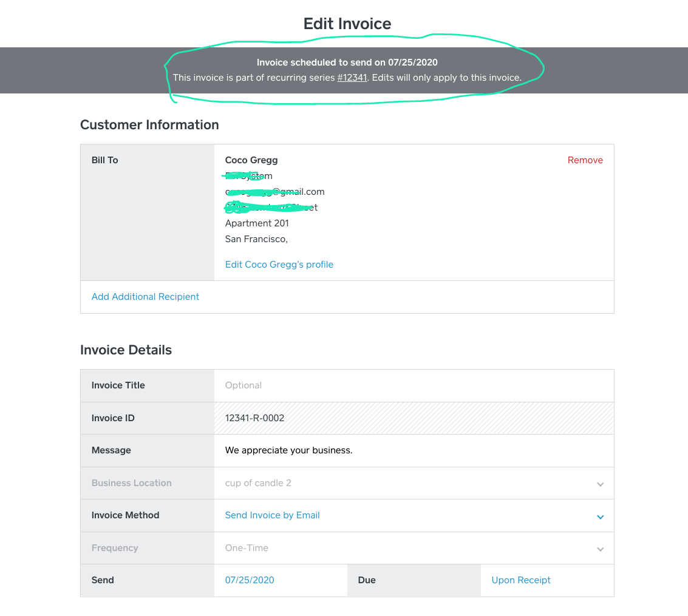Image resolution: width=688 pixels, height=616 pixels.
Task: Click the Coco Gregg customer name
Action: click(251, 160)
